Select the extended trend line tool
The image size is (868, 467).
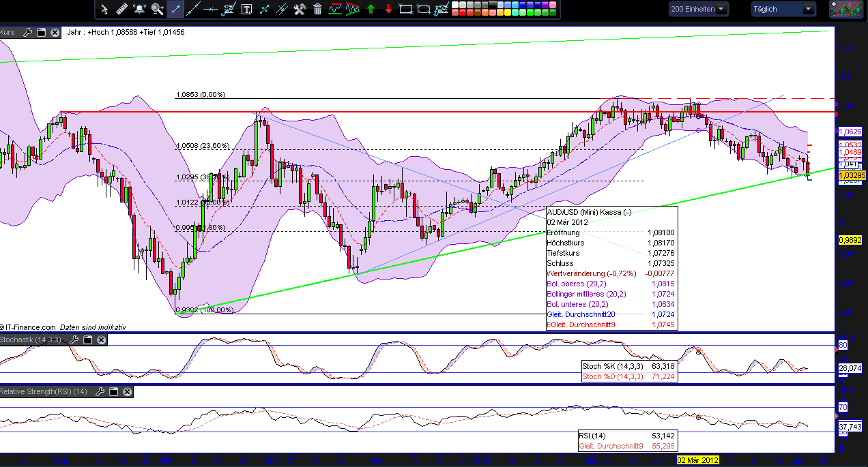point(193,9)
